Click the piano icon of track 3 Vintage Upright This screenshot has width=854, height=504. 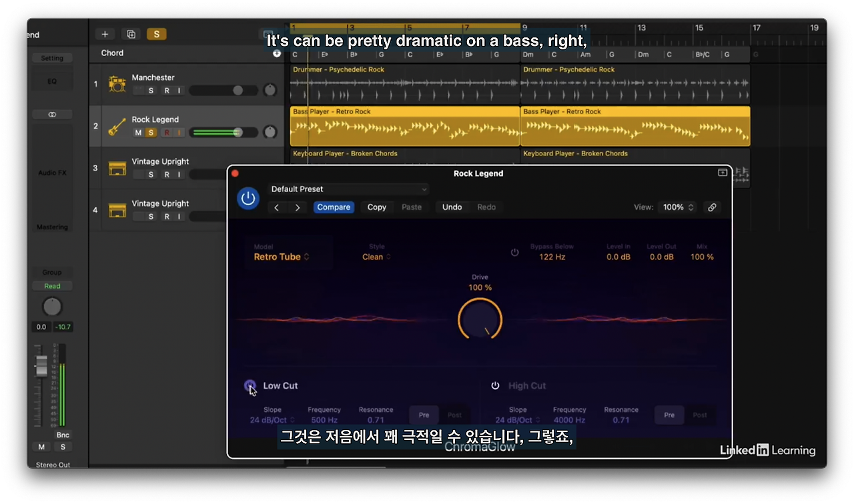(117, 168)
